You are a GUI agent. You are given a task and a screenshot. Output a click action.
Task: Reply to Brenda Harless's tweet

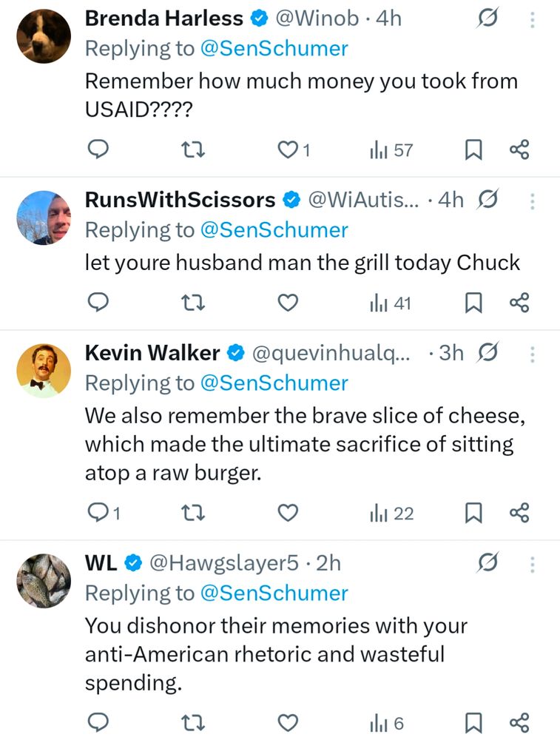[98, 149]
